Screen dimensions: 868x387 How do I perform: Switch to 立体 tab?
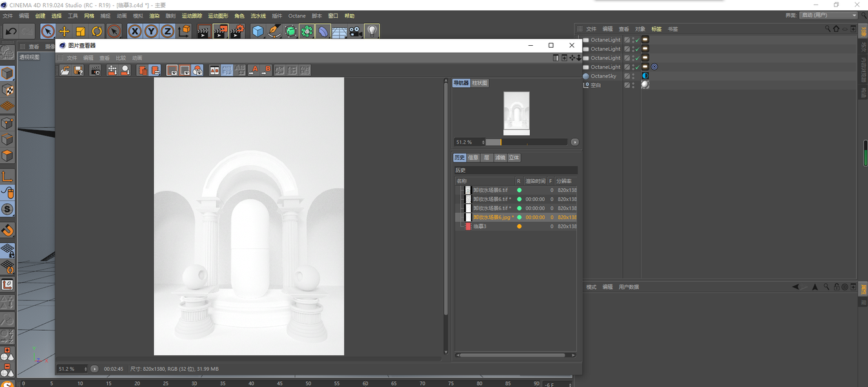(514, 157)
